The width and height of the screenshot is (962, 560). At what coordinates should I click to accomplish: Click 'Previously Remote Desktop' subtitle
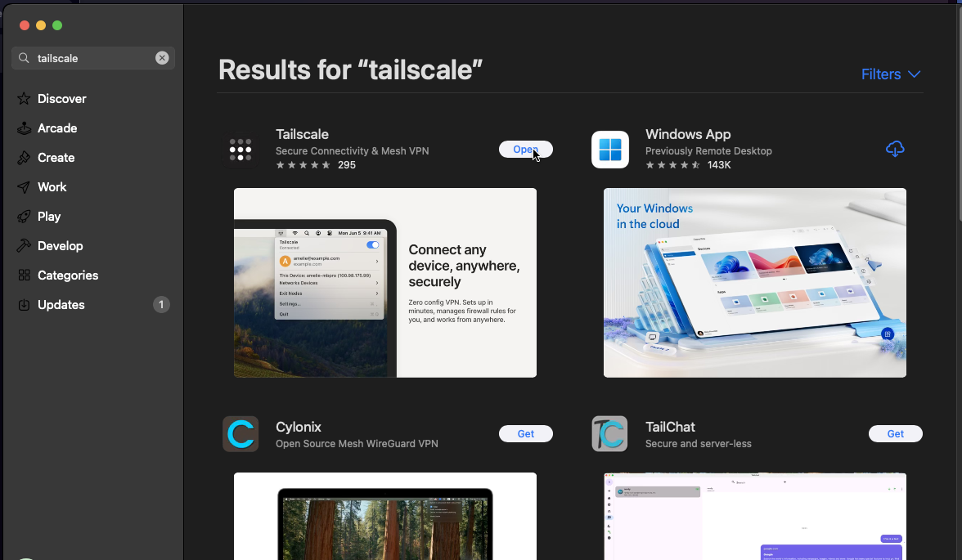(708, 151)
